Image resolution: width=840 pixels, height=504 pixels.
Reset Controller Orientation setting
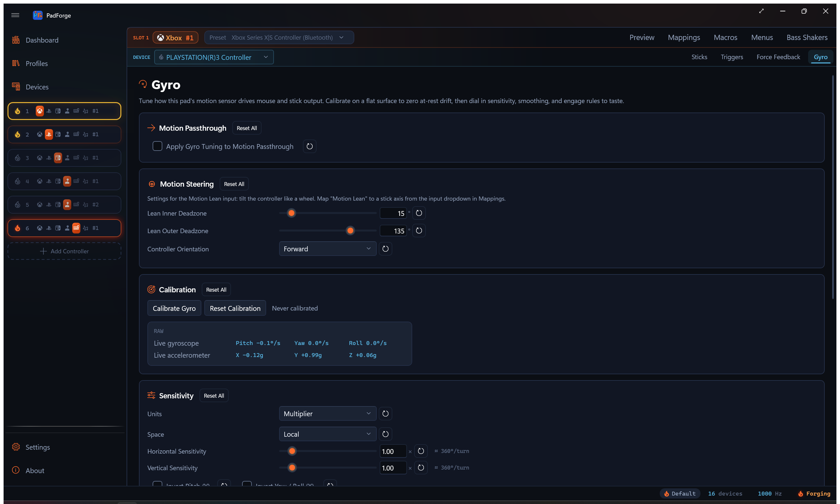pyautogui.click(x=385, y=249)
